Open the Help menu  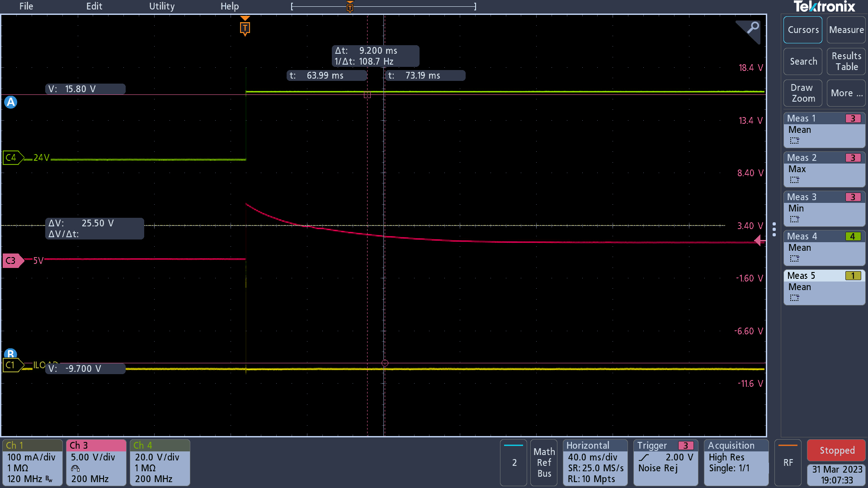(x=230, y=6)
